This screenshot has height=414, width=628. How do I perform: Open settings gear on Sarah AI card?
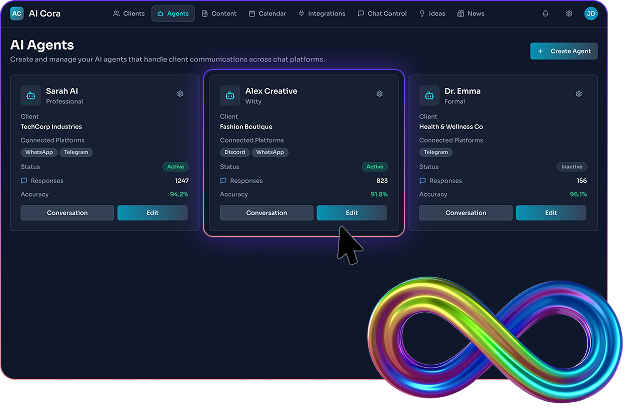pos(180,94)
